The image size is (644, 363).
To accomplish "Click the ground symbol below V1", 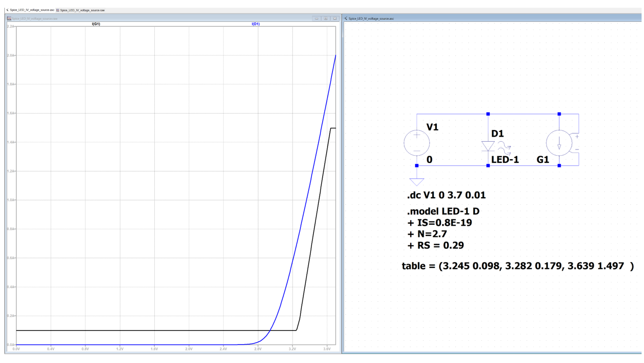I will [x=417, y=181].
